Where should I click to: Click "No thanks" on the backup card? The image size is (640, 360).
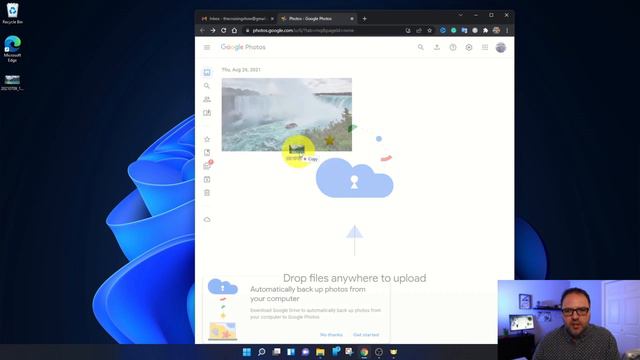[331, 335]
